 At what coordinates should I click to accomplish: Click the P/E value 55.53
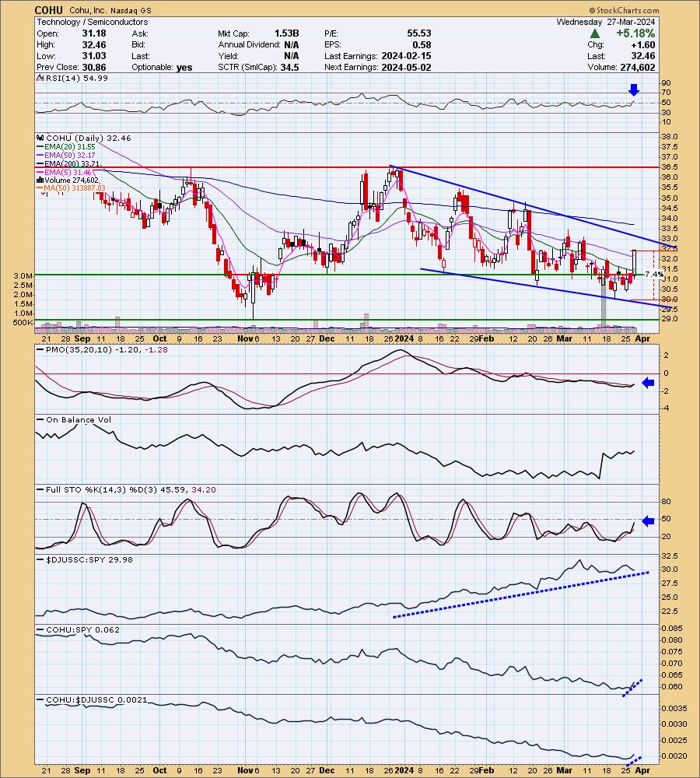tap(419, 33)
